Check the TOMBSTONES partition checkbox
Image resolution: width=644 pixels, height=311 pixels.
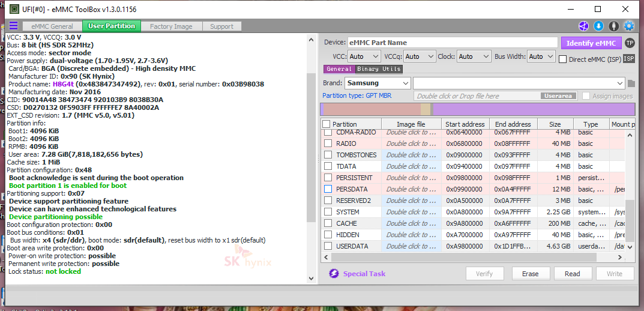click(x=328, y=155)
